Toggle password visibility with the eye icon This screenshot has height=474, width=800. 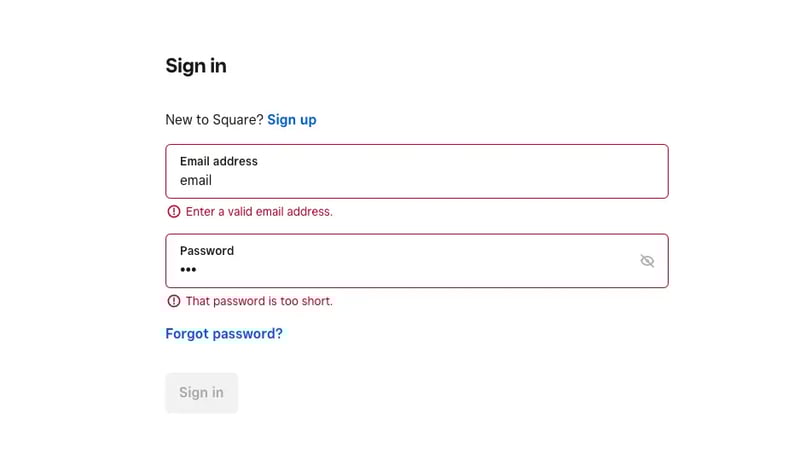647,261
